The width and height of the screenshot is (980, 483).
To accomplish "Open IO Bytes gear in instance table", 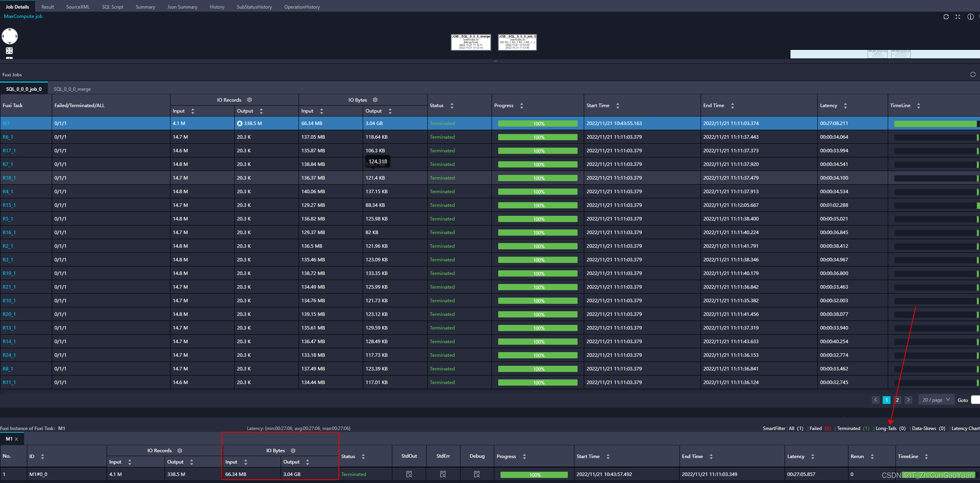I will [x=293, y=450].
